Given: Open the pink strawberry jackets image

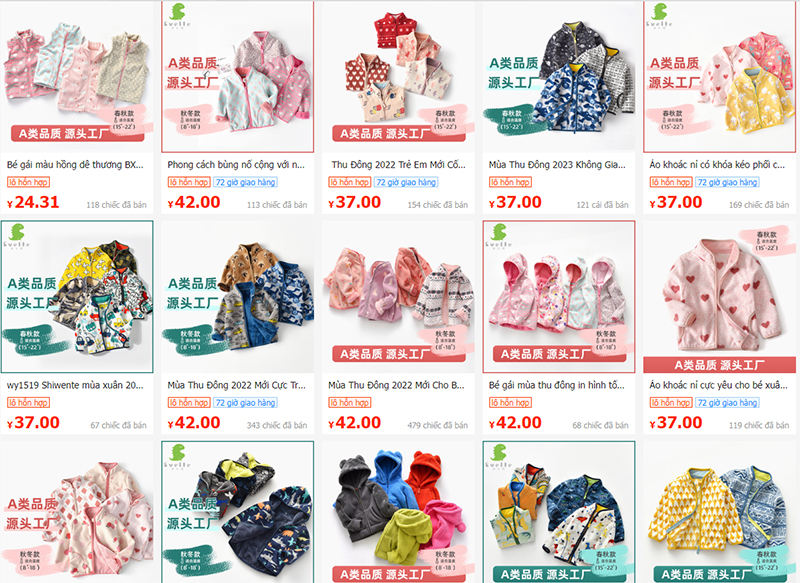Looking at the screenshot, I should pos(77,512).
